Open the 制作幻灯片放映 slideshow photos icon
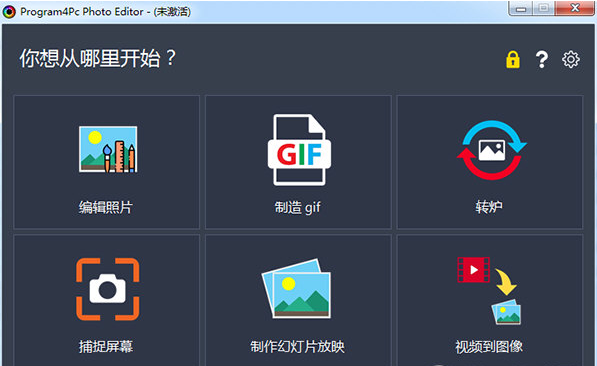The width and height of the screenshot is (597, 366). click(x=296, y=289)
